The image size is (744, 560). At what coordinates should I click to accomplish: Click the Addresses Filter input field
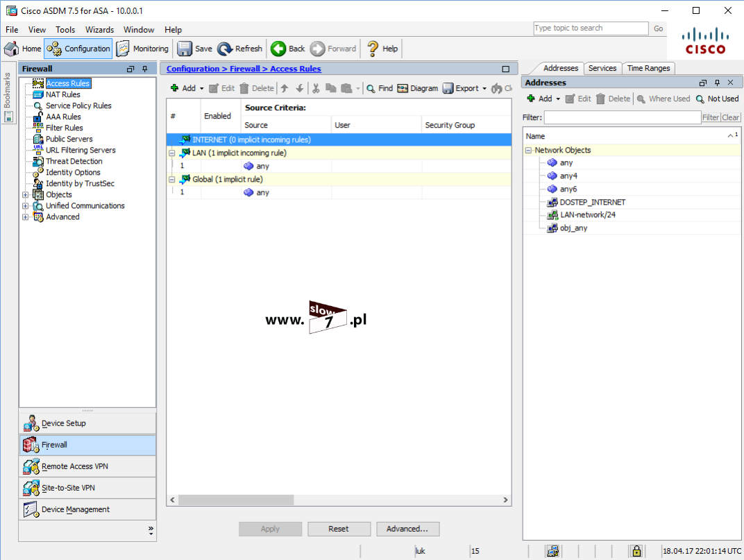[623, 117]
